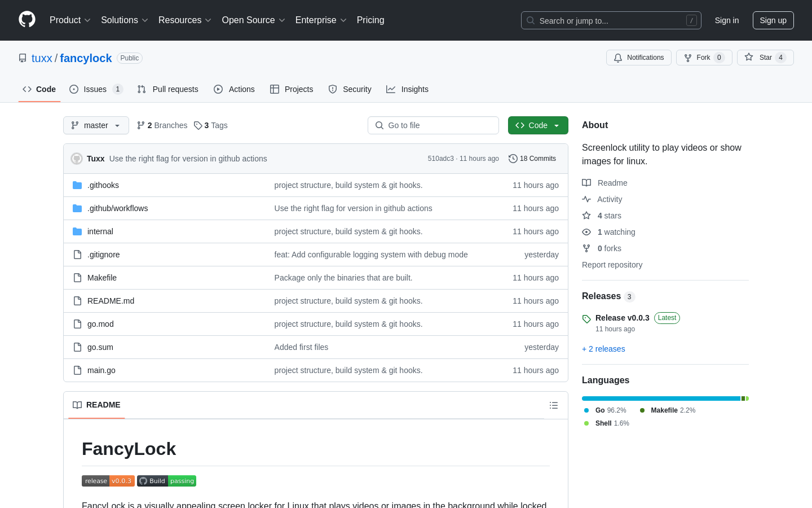This screenshot has width=812, height=508.
Task: Click the book icon next to Readme
Action: point(586,183)
